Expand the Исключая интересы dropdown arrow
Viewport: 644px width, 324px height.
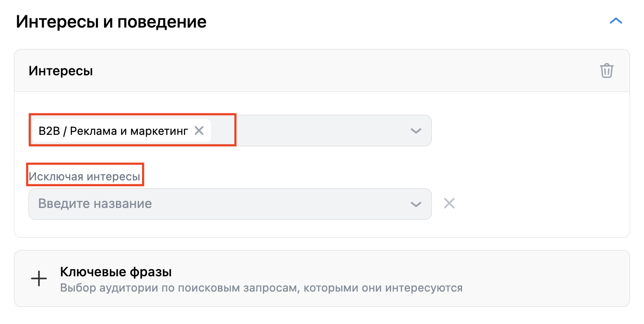pos(416,204)
